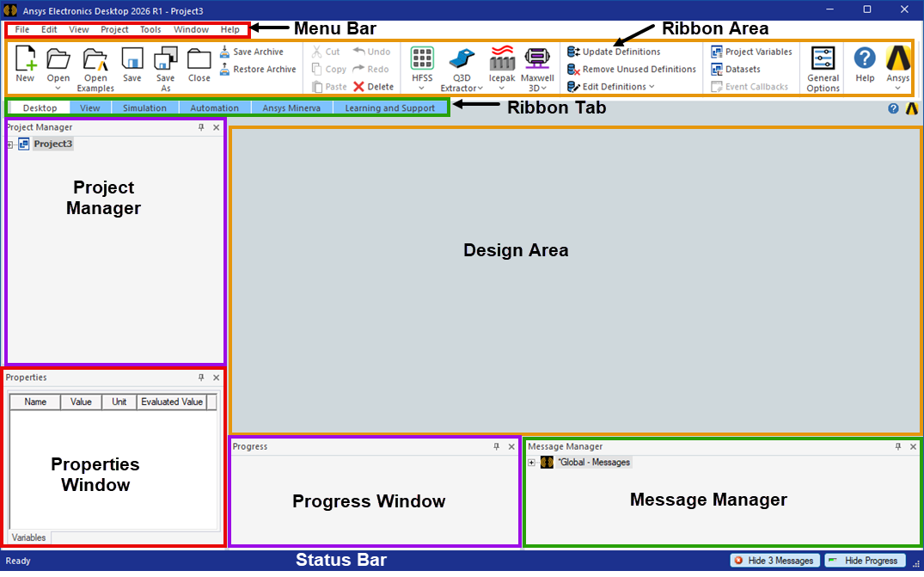Close the Message Manager panel

click(x=914, y=447)
